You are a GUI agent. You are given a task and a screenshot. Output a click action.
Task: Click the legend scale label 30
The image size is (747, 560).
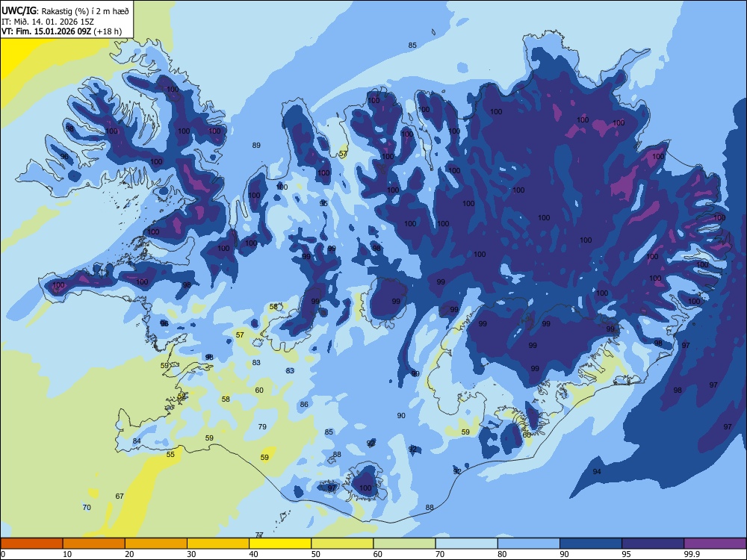pos(191,554)
